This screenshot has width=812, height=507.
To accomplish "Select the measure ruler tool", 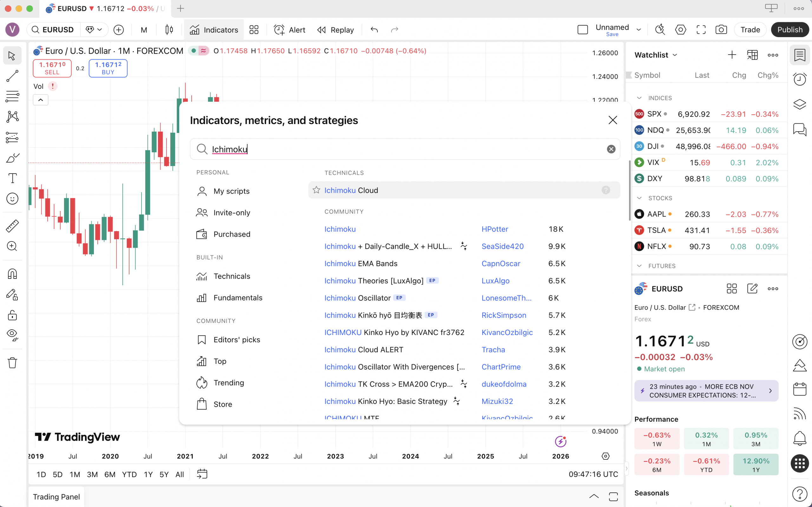I will click(12, 226).
